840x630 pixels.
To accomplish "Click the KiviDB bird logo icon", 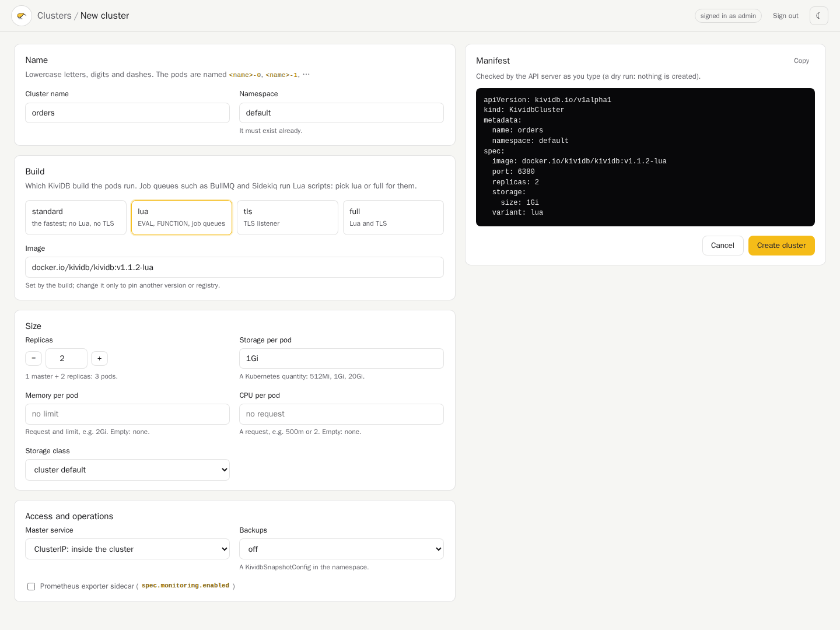I will 22,16.
